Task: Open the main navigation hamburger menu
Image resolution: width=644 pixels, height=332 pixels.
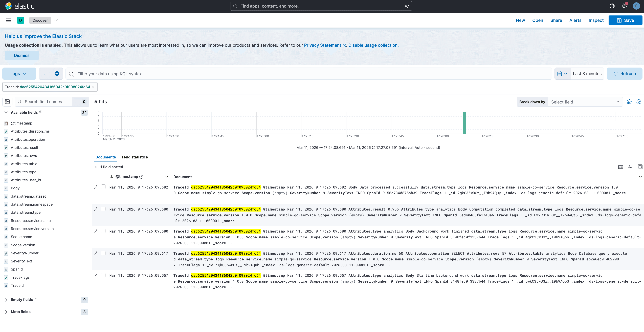Action: point(8,20)
